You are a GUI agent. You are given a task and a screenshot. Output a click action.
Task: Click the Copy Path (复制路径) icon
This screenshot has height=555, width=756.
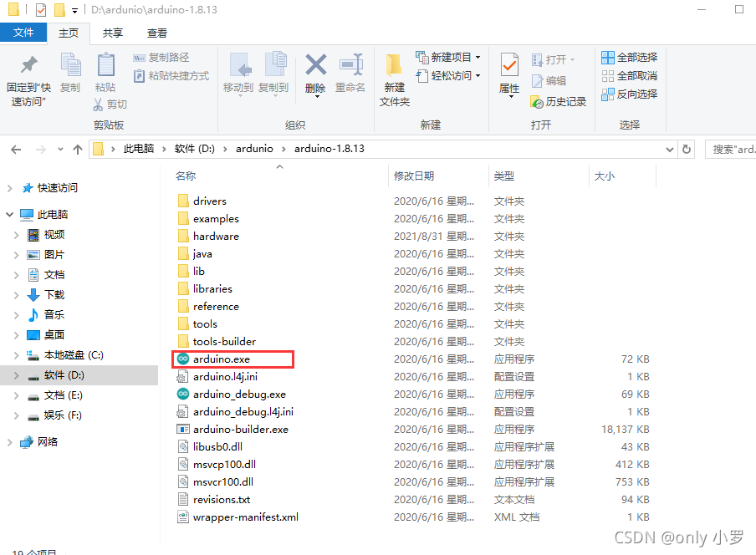coord(167,59)
